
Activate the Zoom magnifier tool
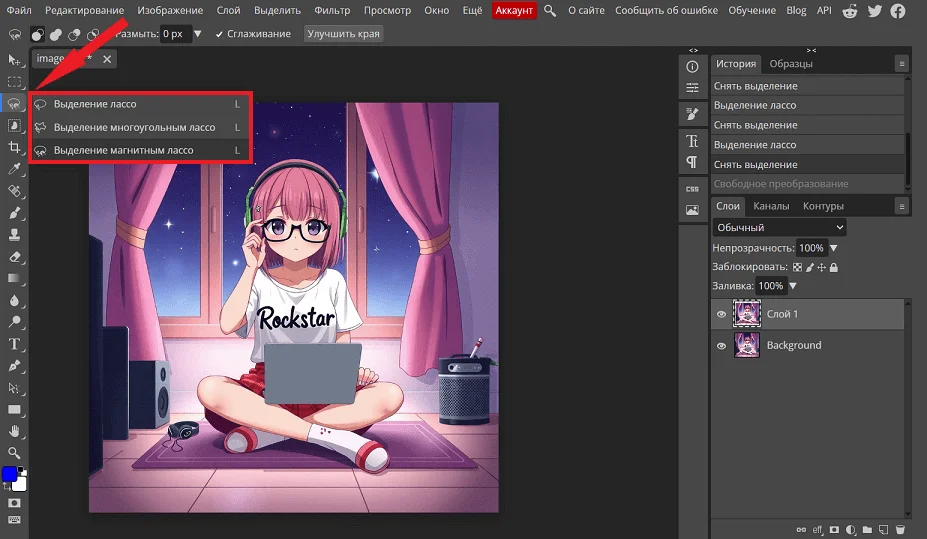[x=14, y=453]
